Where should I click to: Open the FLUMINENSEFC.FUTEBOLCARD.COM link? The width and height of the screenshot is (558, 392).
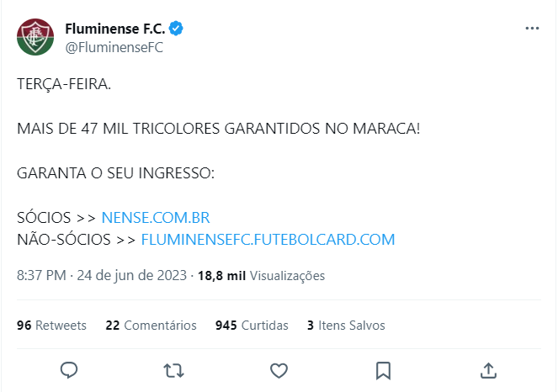click(x=268, y=240)
